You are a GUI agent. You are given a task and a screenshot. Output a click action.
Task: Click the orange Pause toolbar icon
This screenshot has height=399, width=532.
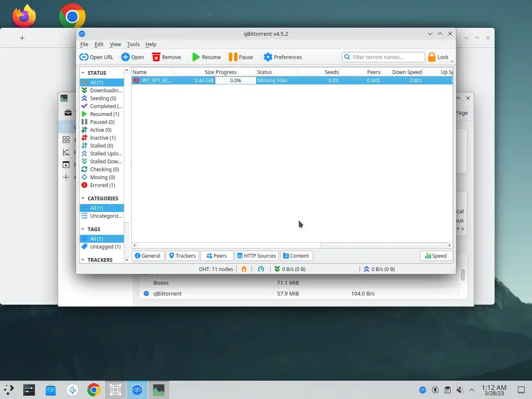233,57
